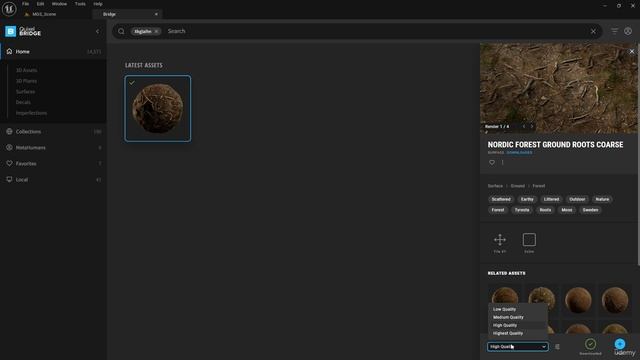Open the third related asset thumbnail
This screenshot has width=640, height=360.
click(x=578, y=300)
